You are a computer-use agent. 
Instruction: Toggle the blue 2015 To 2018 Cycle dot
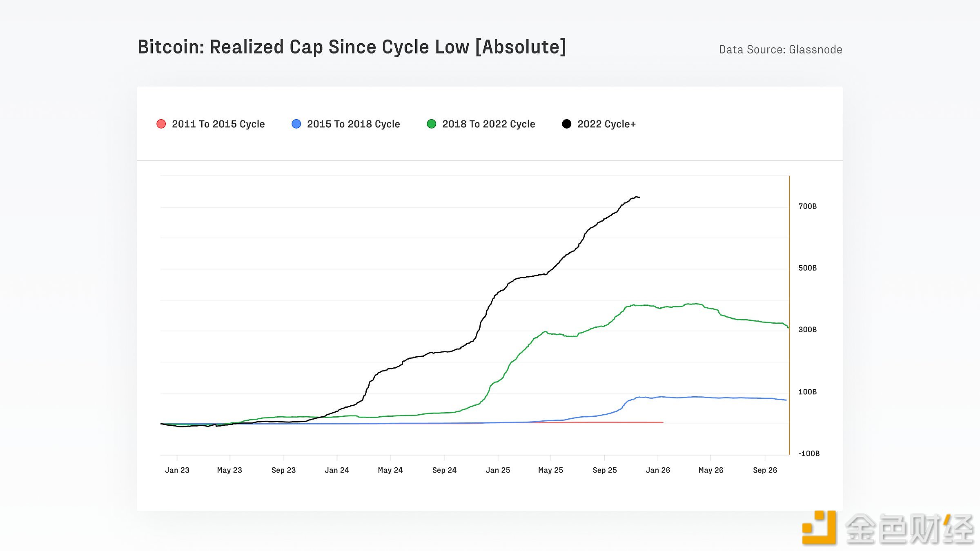[x=296, y=124]
